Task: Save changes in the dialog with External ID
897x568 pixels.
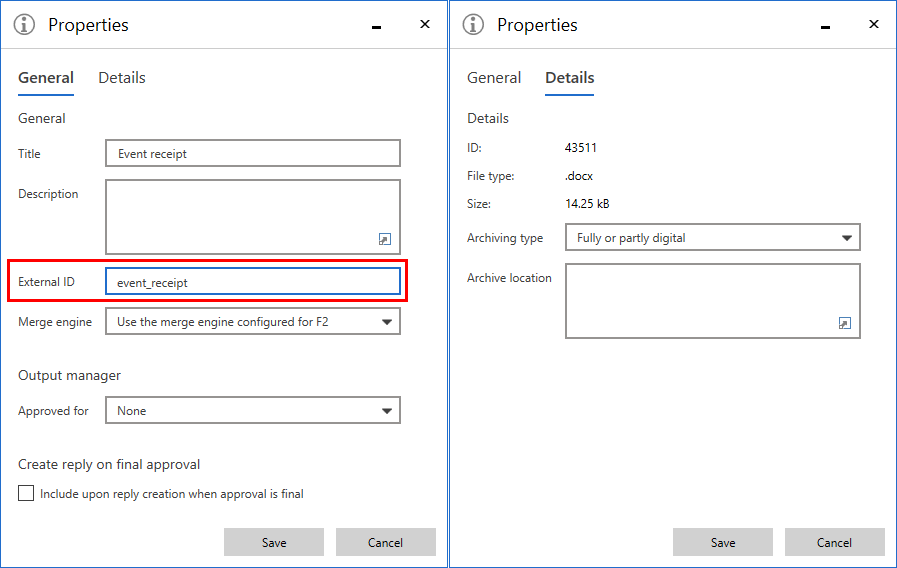Action: (274, 542)
